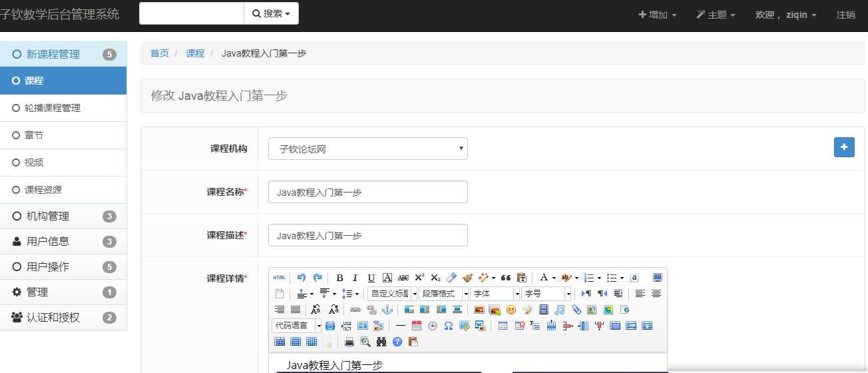
Task: Toggle bold formatting
Action: coord(339,278)
